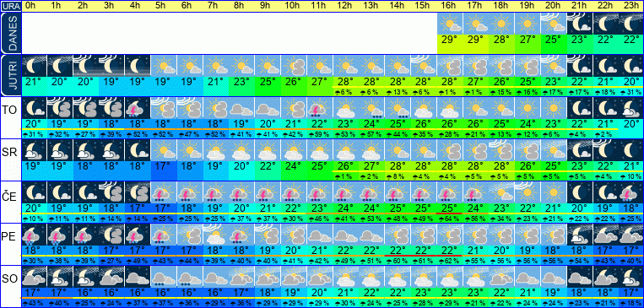644x308 pixels.
Task: Select the JUTRI 0h clear moon icon
Action: (33, 66)
